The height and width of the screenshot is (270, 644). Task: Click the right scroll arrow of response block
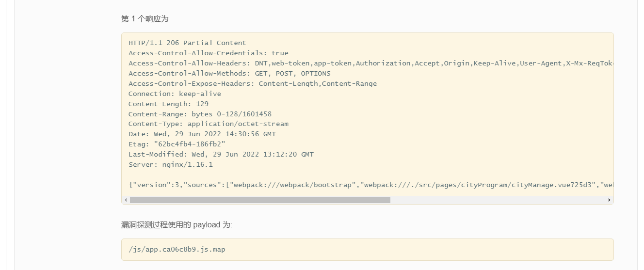(609, 200)
